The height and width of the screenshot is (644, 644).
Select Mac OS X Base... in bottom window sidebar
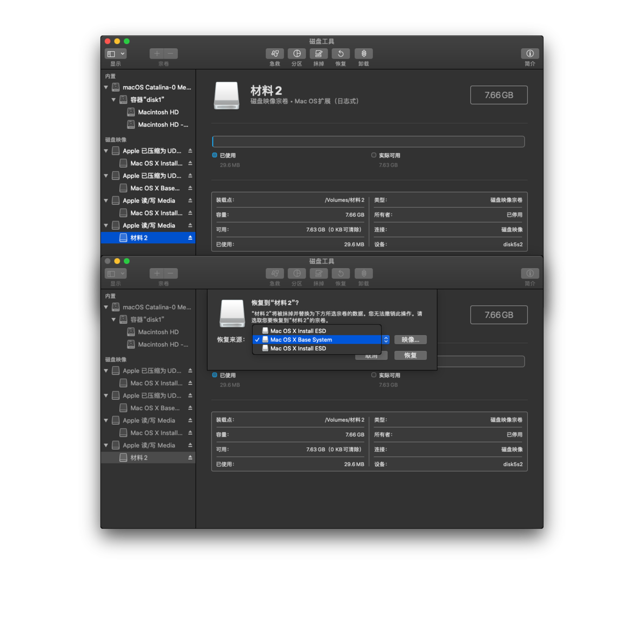tap(148, 408)
